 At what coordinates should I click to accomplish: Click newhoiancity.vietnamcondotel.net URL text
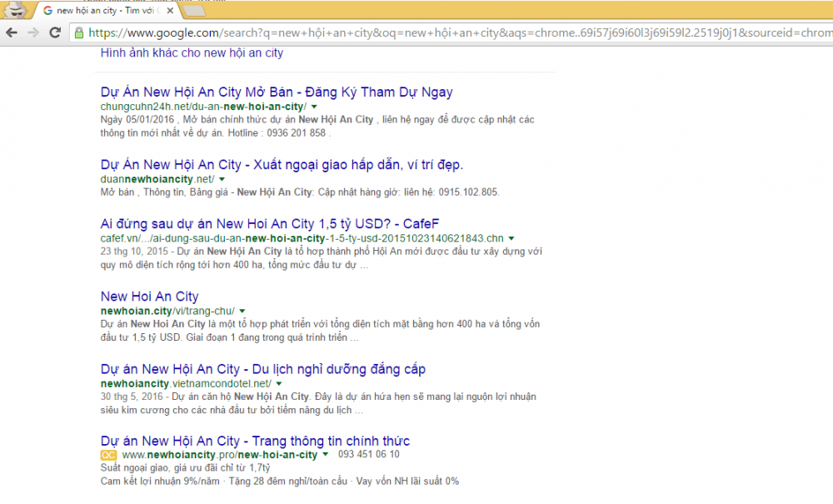coord(186,384)
